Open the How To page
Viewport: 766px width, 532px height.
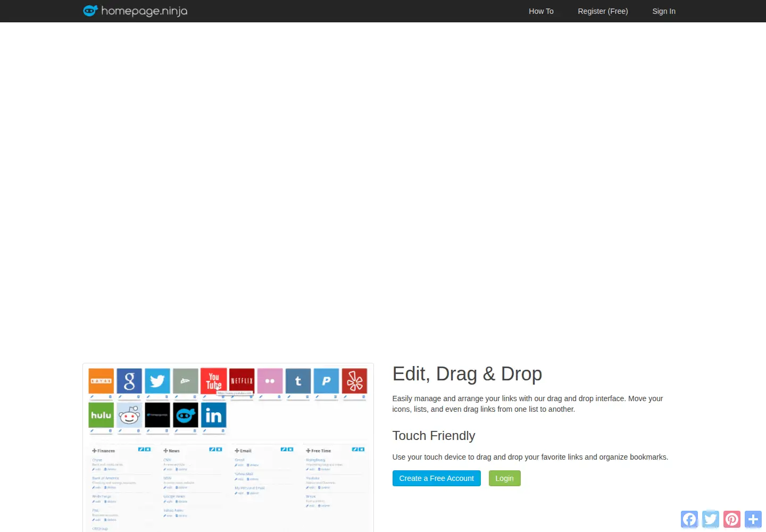coord(541,11)
